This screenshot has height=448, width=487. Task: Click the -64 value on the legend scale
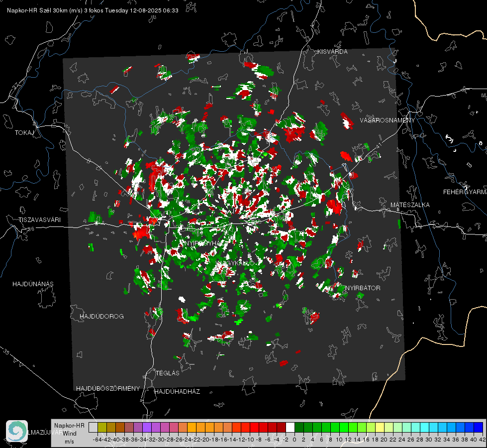(97, 440)
